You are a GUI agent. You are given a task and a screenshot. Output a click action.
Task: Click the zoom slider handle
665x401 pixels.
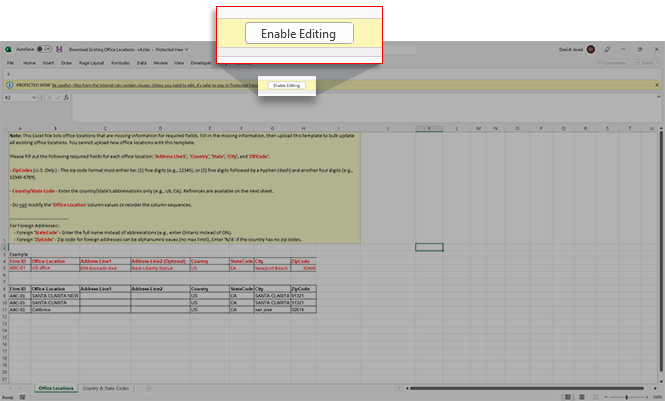[x=626, y=397]
